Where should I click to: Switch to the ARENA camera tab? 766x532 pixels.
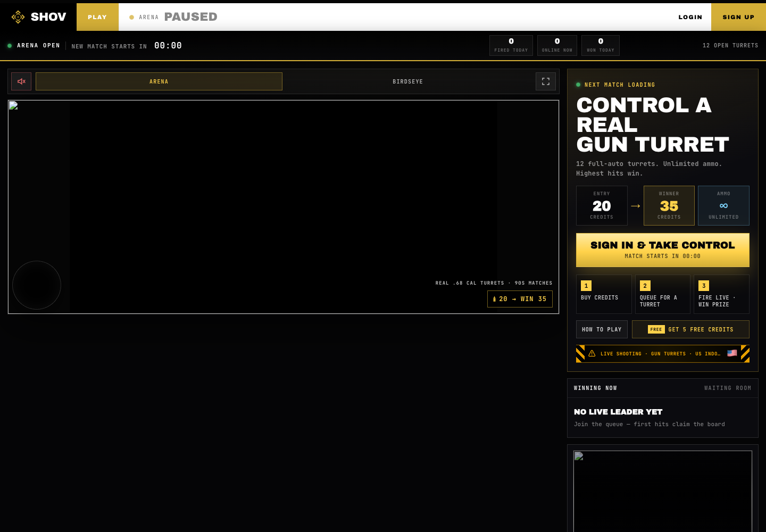pyautogui.click(x=159, y=81)
